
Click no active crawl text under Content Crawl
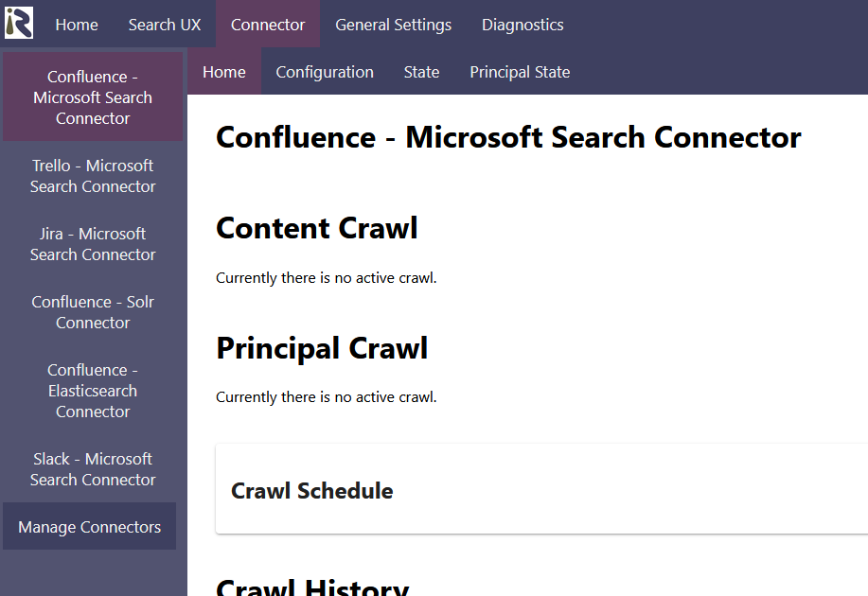coord(326,278)
